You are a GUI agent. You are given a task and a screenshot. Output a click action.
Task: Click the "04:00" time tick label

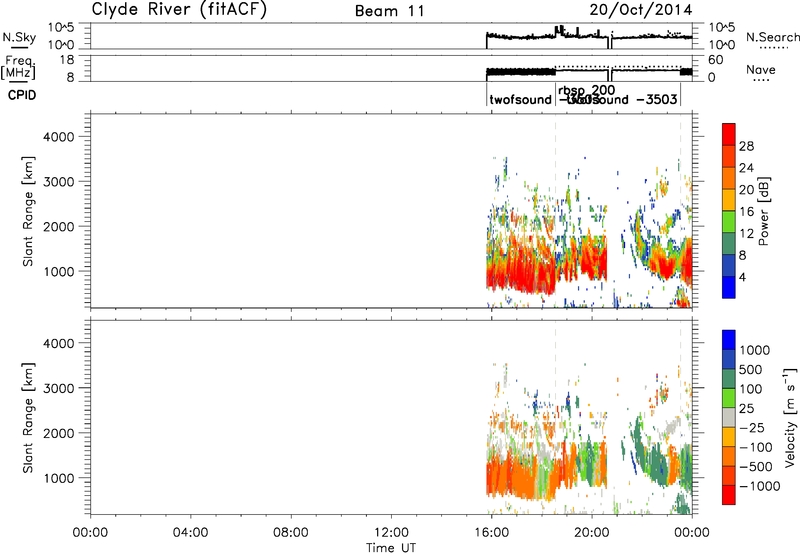pyautogui.click(x=190, y=533)
